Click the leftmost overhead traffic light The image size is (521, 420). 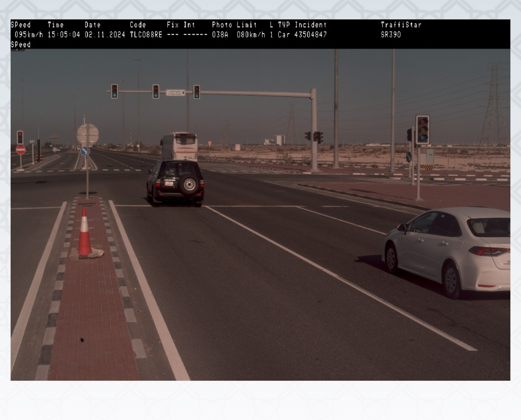point(114,91)
